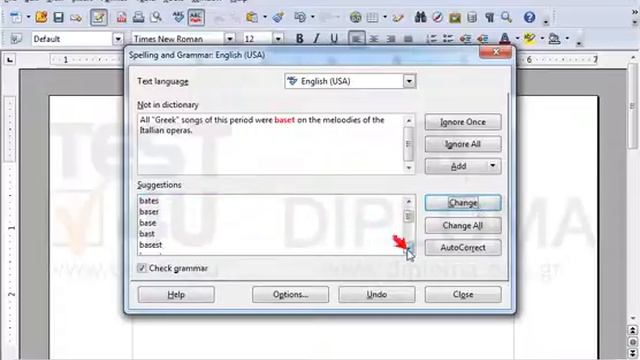Click the Suggestions list scroll-down arrow

coord(409,248)
